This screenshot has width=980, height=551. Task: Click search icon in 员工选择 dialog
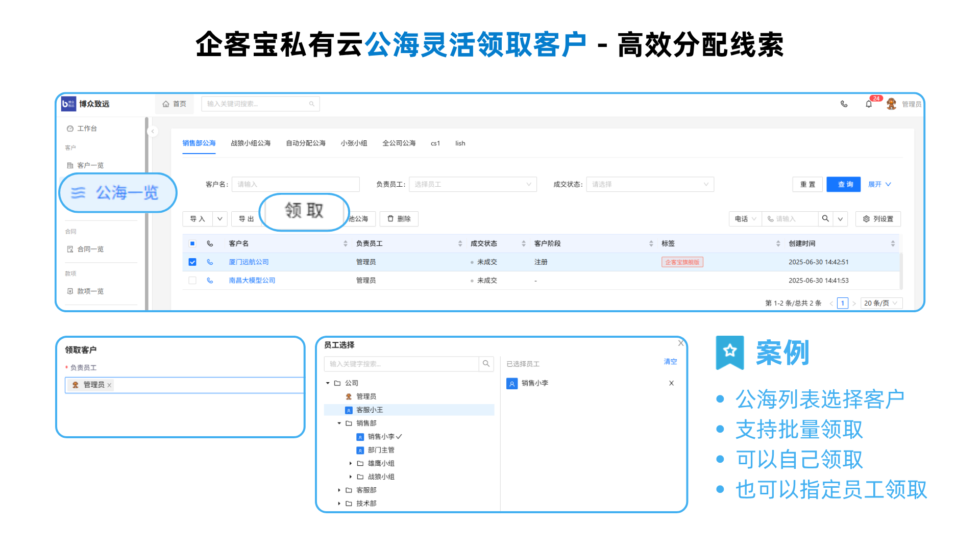pyautogui.click(x=486, y=364)
